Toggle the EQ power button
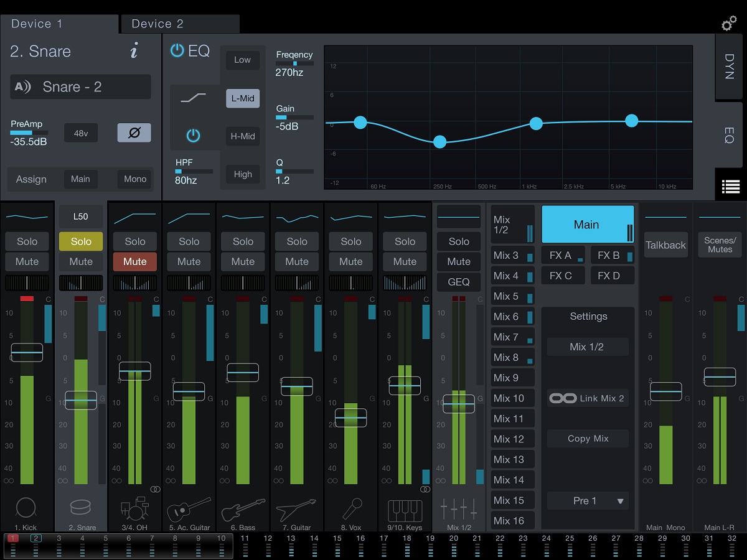This screenshot has width=747, height=560. tap(177, 51)
